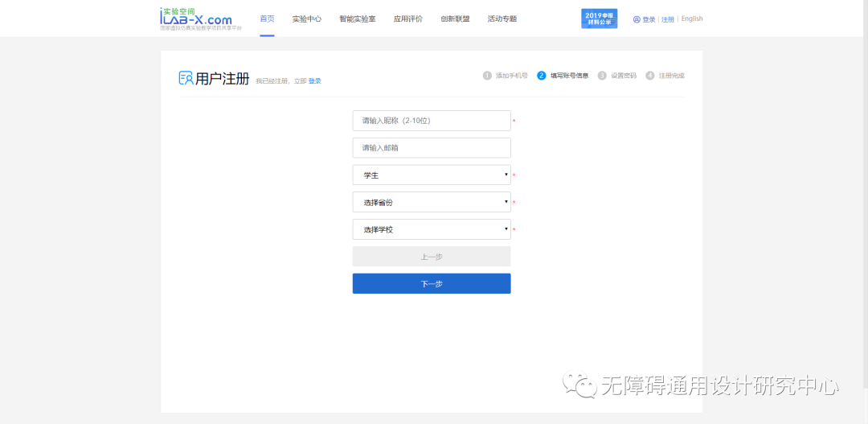Focus the nickname input field 请输入昵称
868x424 pixels.
(x=432, y=121)
